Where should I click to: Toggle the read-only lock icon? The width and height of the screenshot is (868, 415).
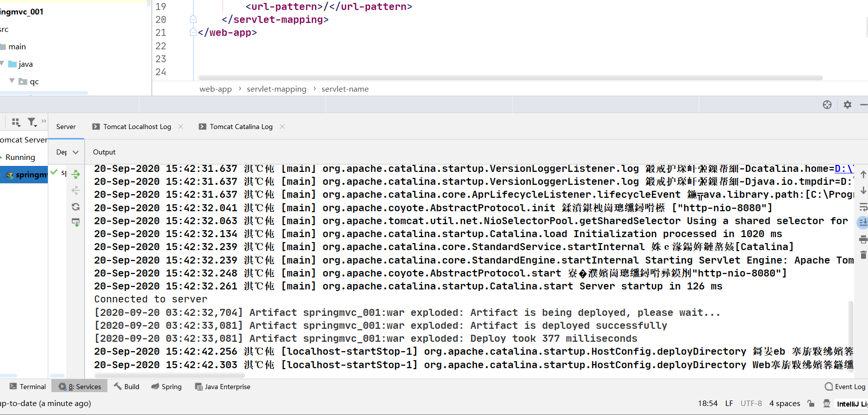point(811,404)
